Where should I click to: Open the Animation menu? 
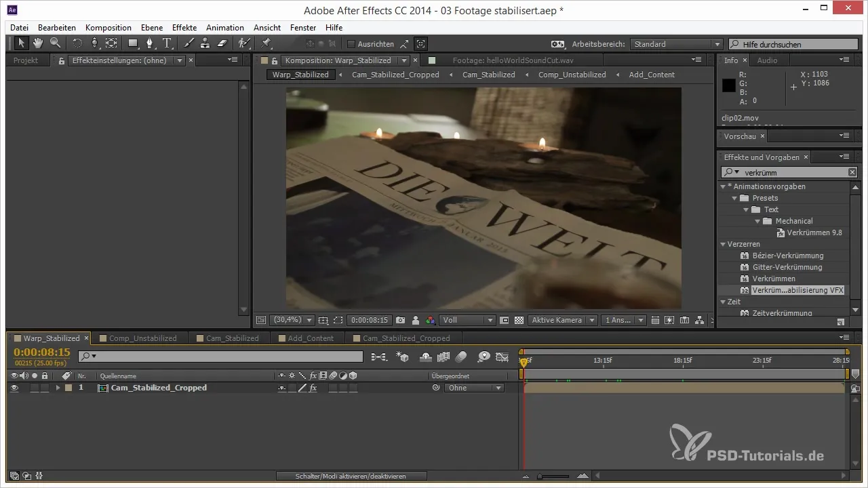(x=225, y=28)
